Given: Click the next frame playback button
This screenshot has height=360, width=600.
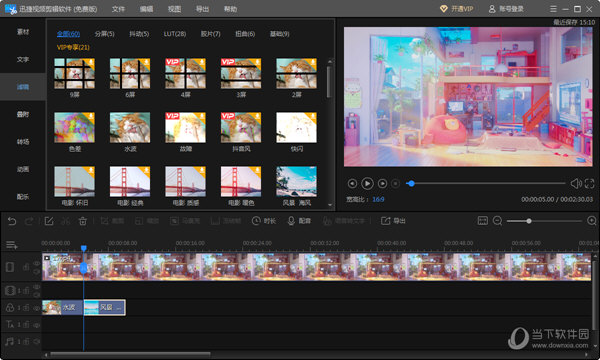Looking at the screenshot, I should click(x=382, y=184).
